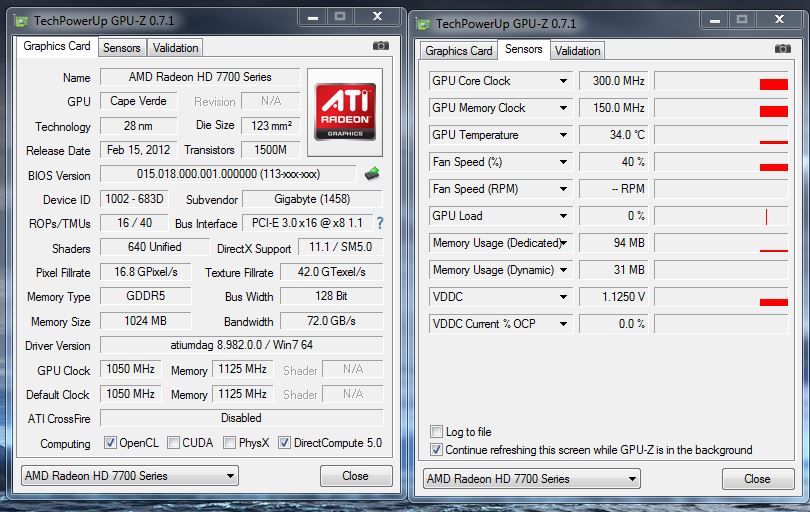
Task: Click the 34.0 °C temperature value
Action: click(x=613, y=135)
